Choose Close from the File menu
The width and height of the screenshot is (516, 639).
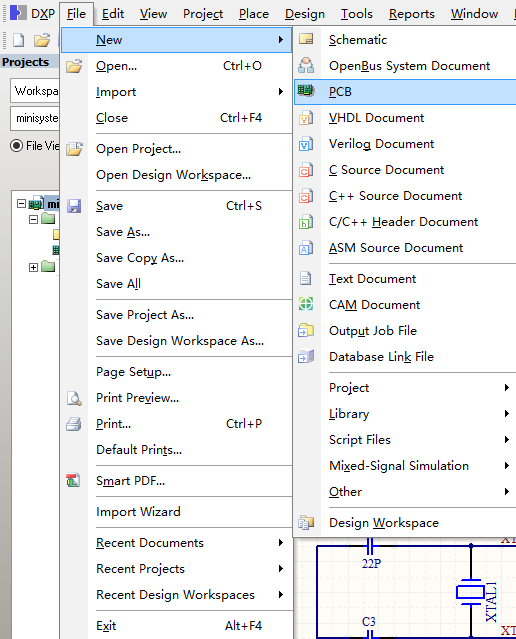[x=176, y=118]
